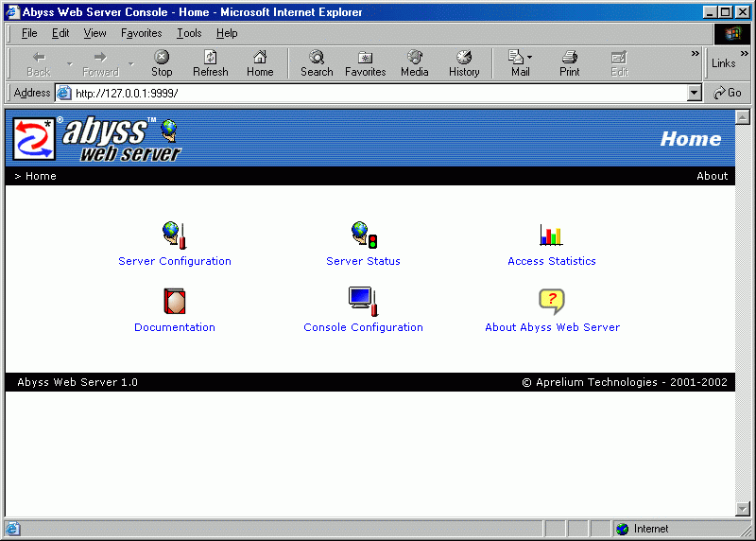The height and width of the screenshot is (541, 756).
Task: Click the page icon in the address bar
Action: click(x=63, y=93)
